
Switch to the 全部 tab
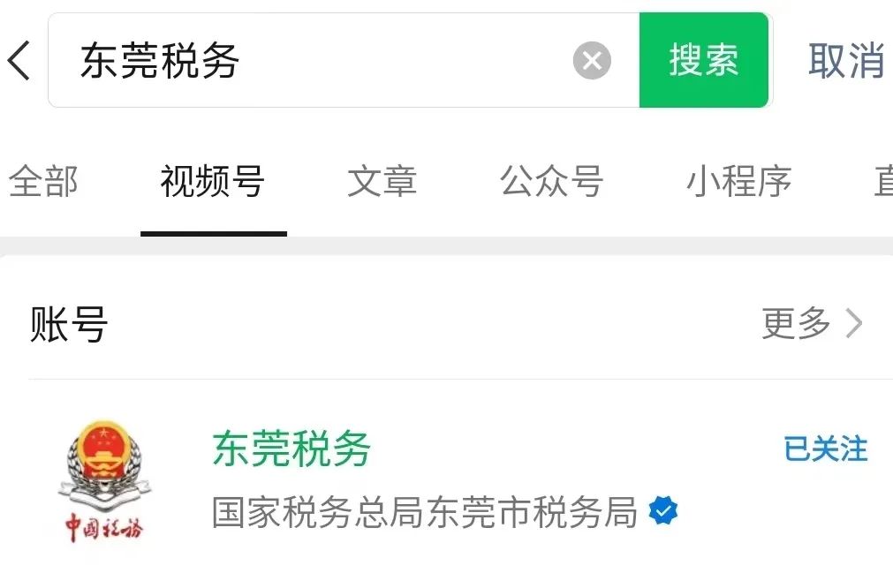(43, 182)
